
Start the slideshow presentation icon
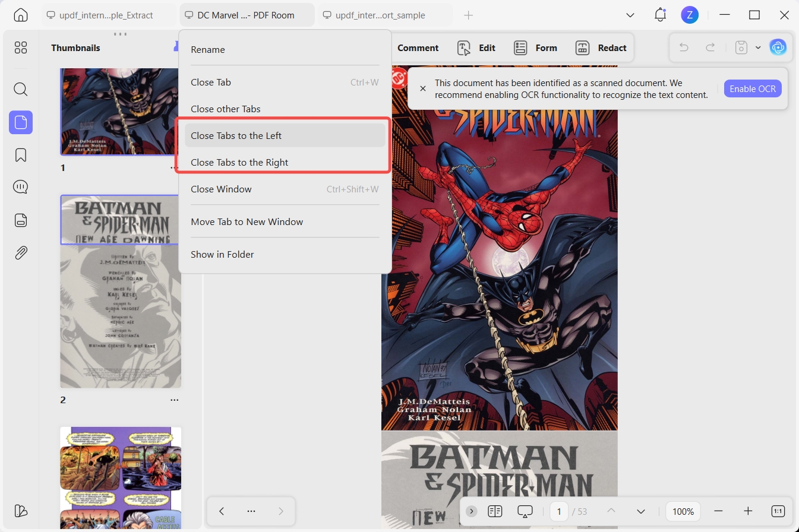tap(525, 511)
